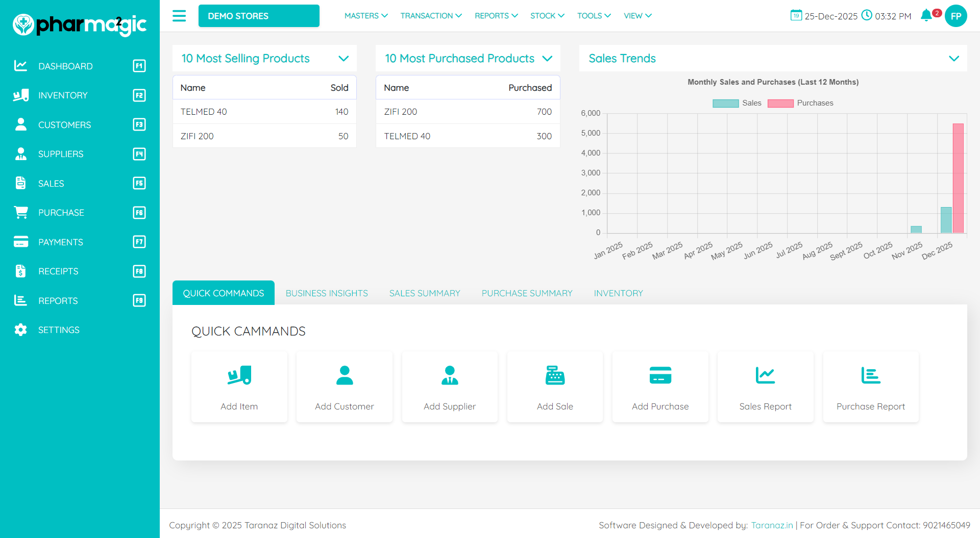
Task: Open the notification bell
Action: (926, 15)
